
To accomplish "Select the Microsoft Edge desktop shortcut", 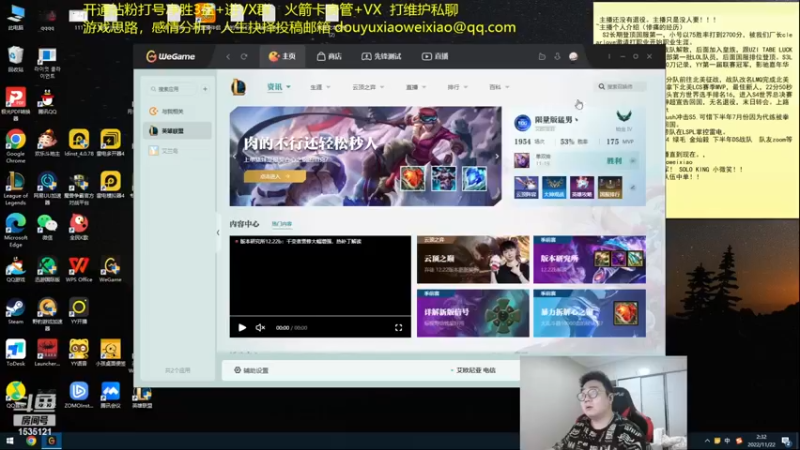I will 16,231.
